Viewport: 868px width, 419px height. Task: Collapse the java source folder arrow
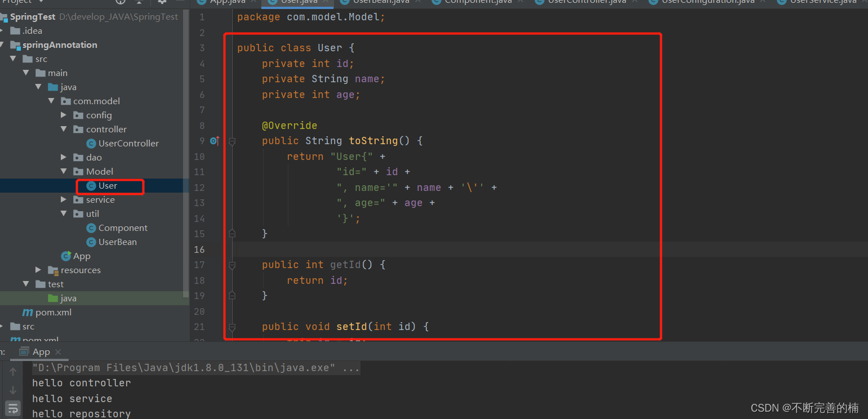click(x=39, y=87)
